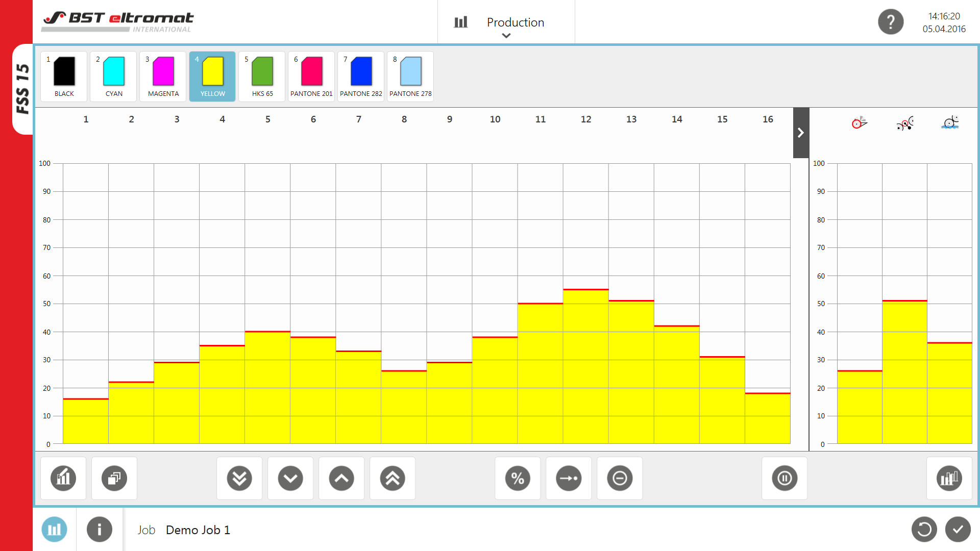Click ink zone 16 bar
The width and height of the screenshot is (980, 551).
pos(768,418)
